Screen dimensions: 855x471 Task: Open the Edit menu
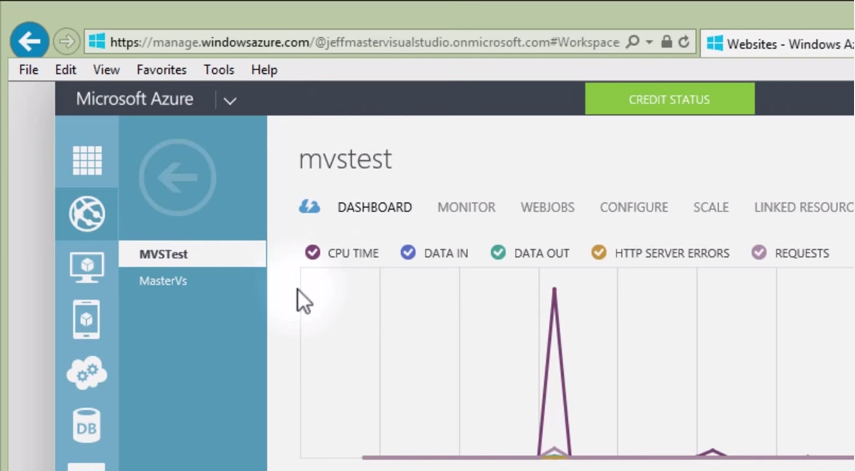pos(65,70)
